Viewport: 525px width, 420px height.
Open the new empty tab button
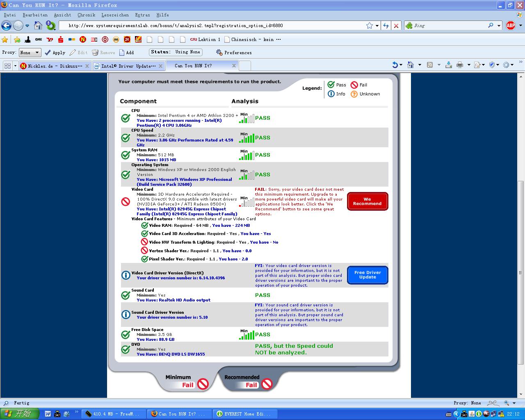[244, 66]
